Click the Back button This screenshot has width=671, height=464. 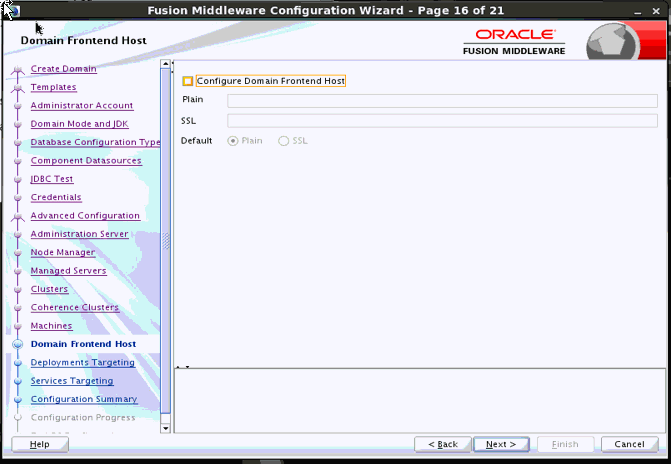(x=443, y=445)
